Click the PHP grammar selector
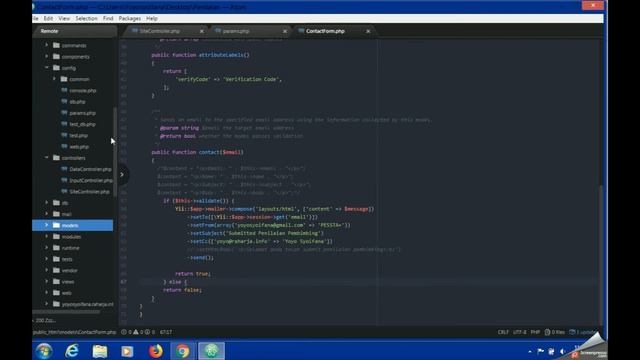The height and width of the screenshot is (360, 640). (x=535, y=332)
